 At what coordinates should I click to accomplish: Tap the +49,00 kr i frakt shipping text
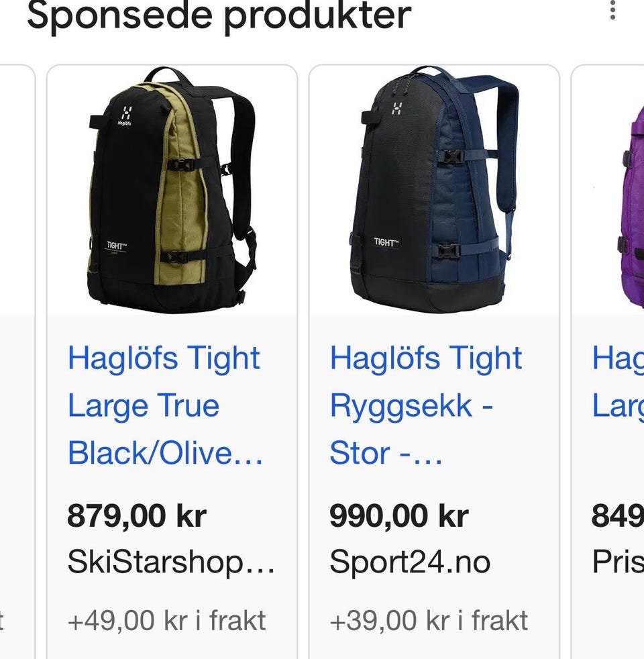pyautogui.click(x=167, y=620)
